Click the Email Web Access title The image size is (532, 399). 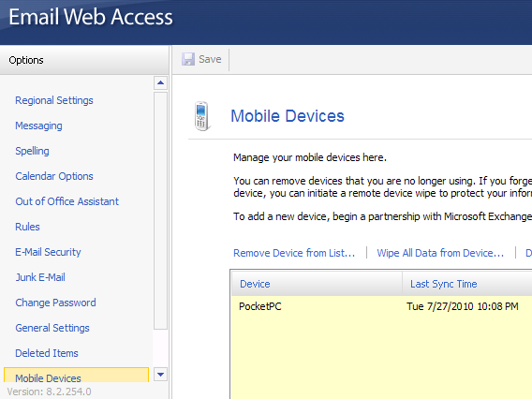tap(91, 17)
